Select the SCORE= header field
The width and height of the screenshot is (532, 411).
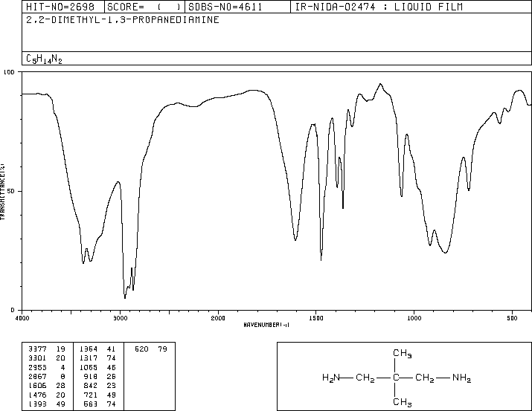pos(144,7)
